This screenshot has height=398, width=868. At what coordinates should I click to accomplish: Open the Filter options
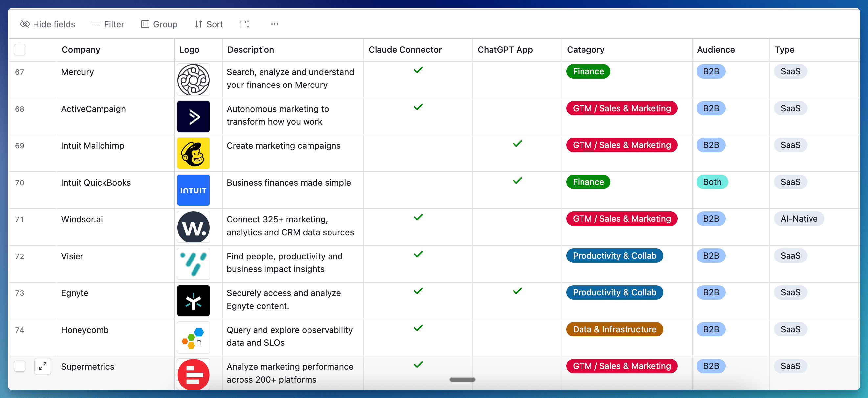(108, 24)
